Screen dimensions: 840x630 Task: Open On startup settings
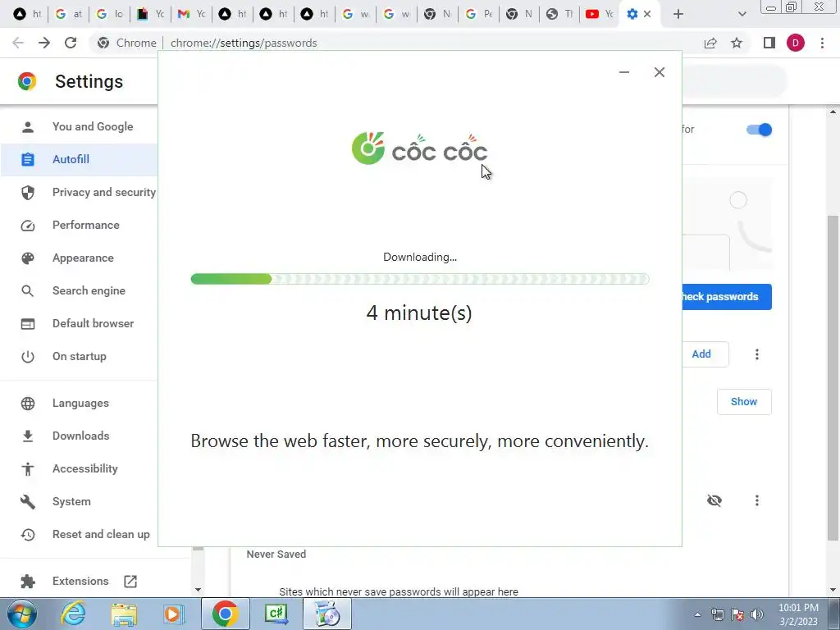[x=80, y=356]
